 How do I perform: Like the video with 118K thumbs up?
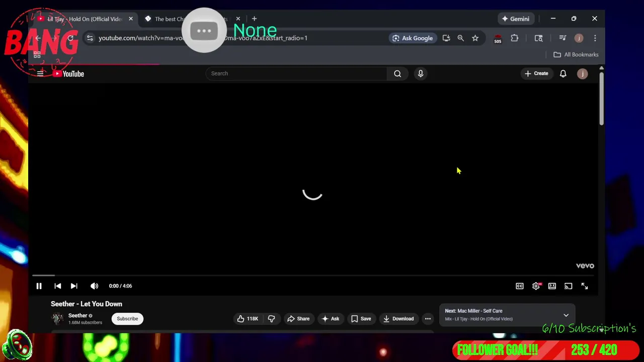coord(248,319)
